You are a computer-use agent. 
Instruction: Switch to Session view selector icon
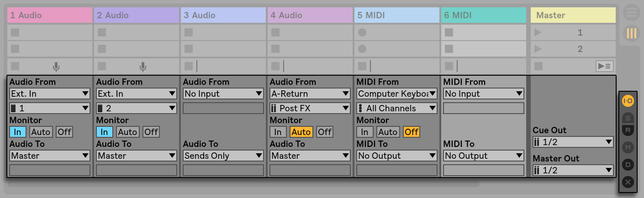[632, 33]
